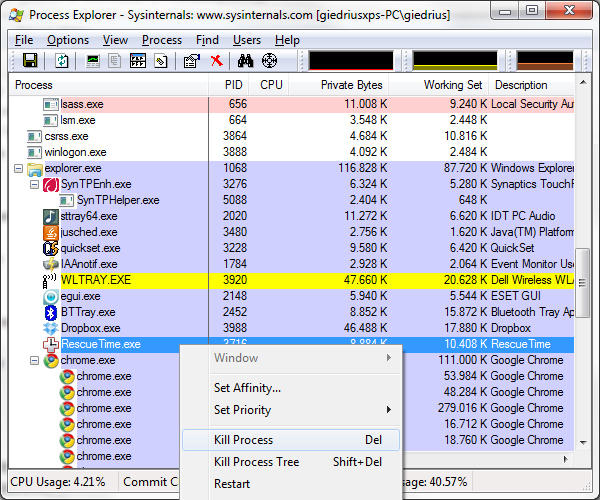Viewport: 600px width, 500px height.
Task: Click the crosshair Find Window's Process icon
Action: pos(269,61)
